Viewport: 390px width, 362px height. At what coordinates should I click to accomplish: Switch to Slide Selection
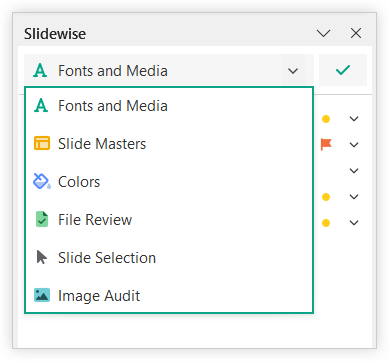pyautogui.click(x=169, y=258)
